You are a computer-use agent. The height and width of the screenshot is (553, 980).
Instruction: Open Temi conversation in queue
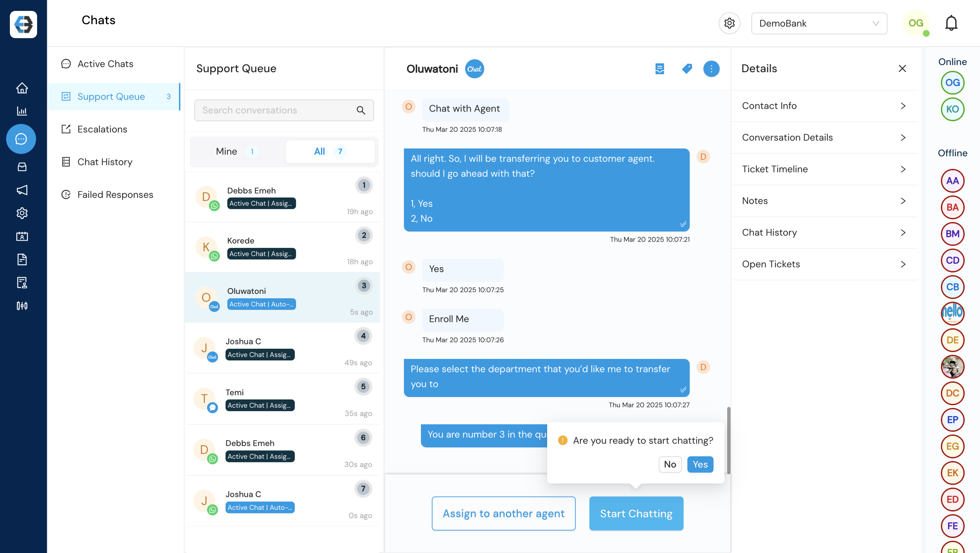(282, 399)
